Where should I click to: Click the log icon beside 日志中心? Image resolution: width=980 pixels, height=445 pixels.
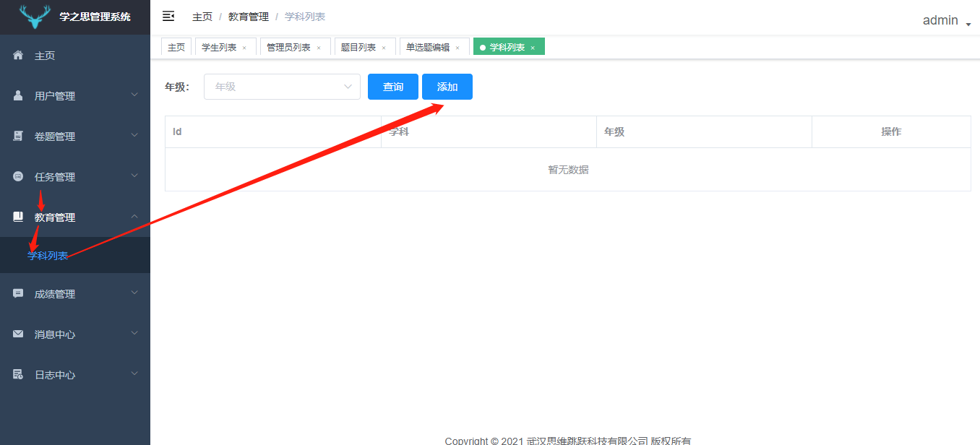pyautogui.click(x=19, y=374)
